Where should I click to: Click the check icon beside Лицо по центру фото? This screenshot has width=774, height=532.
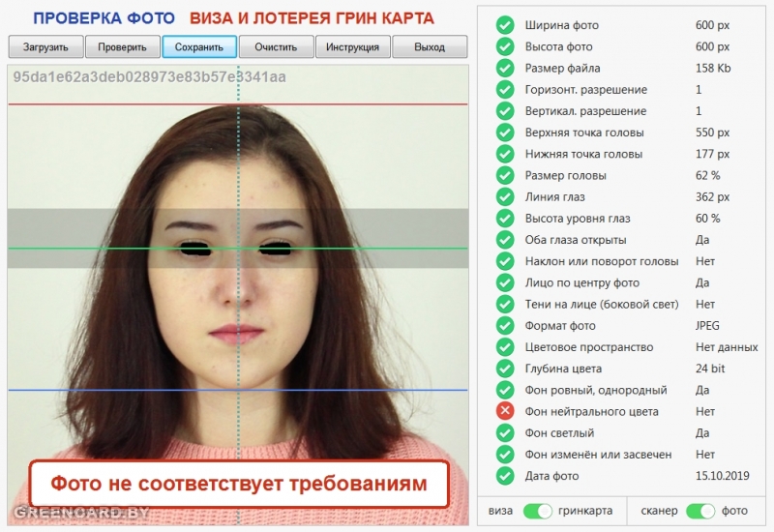point(505,282)
